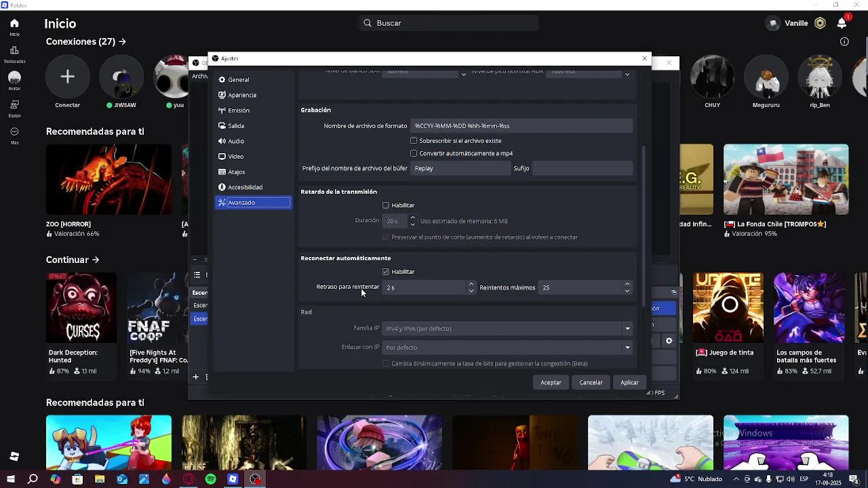
Task: Close the Ajustes dialog
Action: pyautogui.click(x=644, y=58)
